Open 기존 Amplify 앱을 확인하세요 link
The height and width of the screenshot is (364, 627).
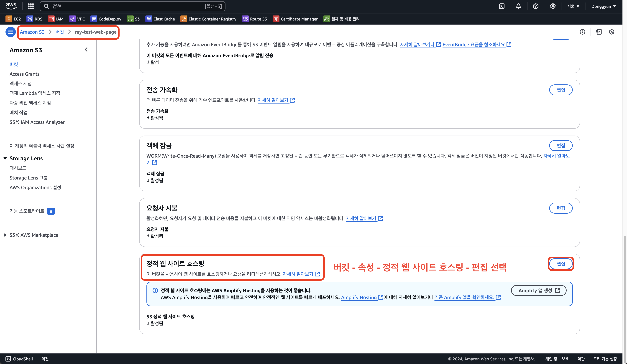coord(467,297)
